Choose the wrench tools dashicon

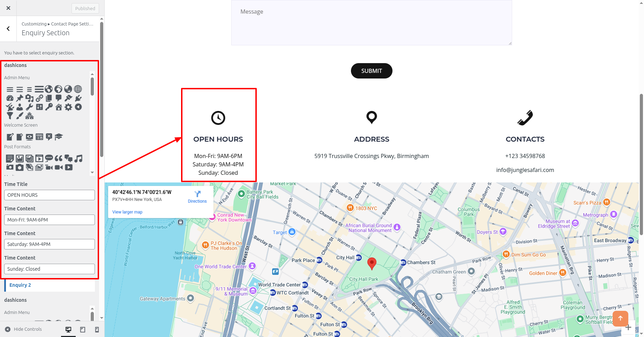click(x=29, y=107)
